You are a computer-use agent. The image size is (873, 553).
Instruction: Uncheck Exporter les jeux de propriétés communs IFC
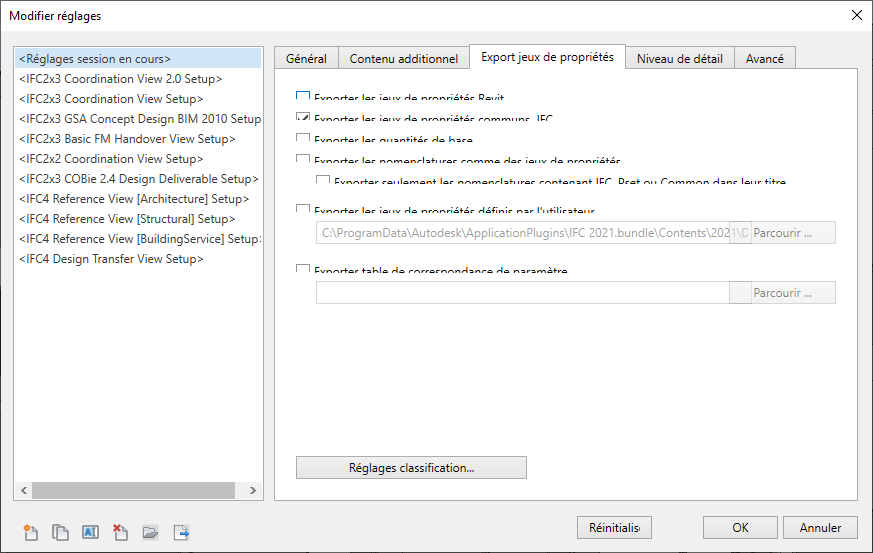(303, 117)
